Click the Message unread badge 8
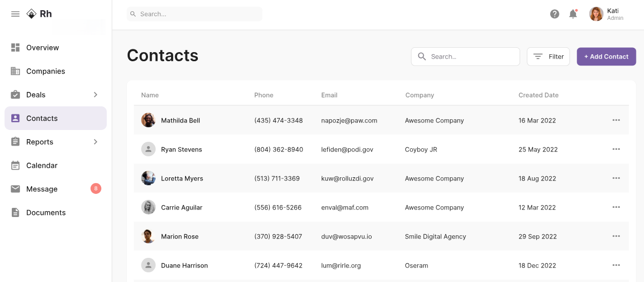 point(95,189)
